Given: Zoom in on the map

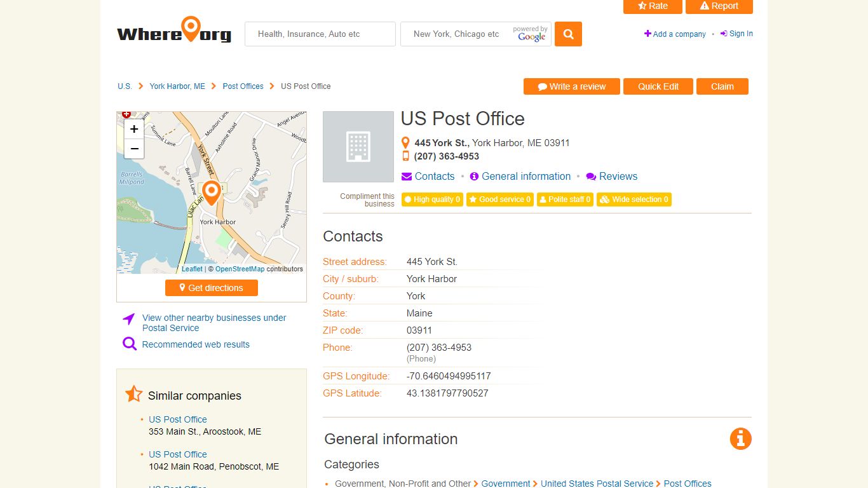Looking at the screenshot, I should (x=134, y=129).
